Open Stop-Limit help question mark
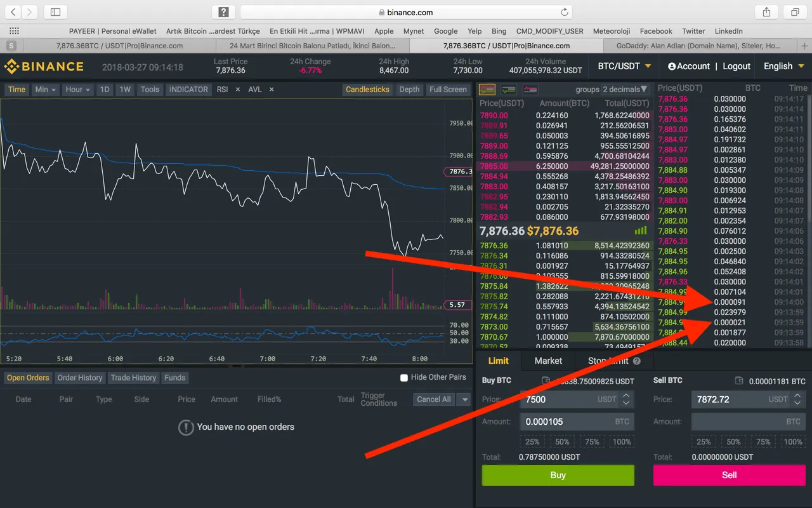Image resolution: width=812 pixels, height=508 pixels. (636, 361)
